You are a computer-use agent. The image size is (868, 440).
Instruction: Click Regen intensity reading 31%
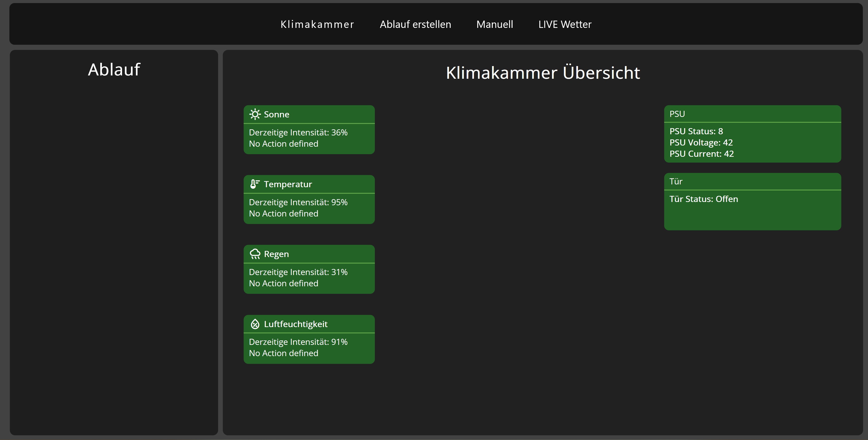pyautogui.click(x=298, y=272)
